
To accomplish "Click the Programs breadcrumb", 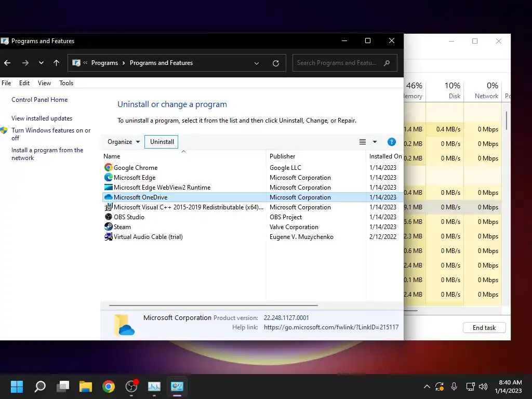I will 104,63.
